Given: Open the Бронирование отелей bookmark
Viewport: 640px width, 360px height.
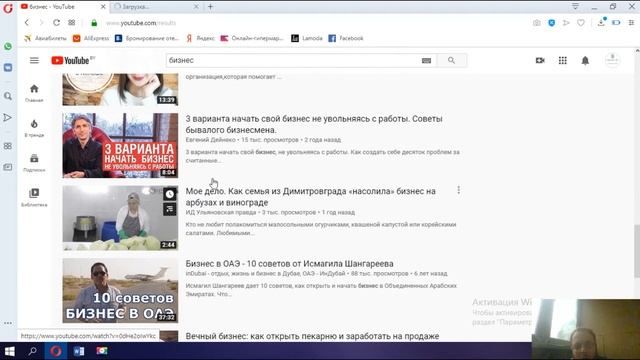Looking at the screenshot, I should coord(147,38).
